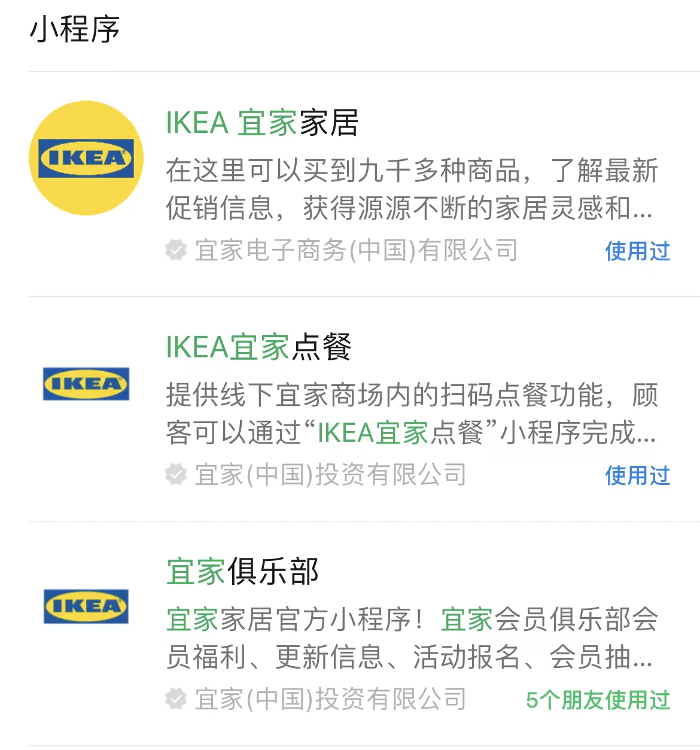Image resolution: width=700 pixels, height=750 pixels.
Task: Tap 使用过 label for IKEA 宜家家居
Action: point(638,251)
